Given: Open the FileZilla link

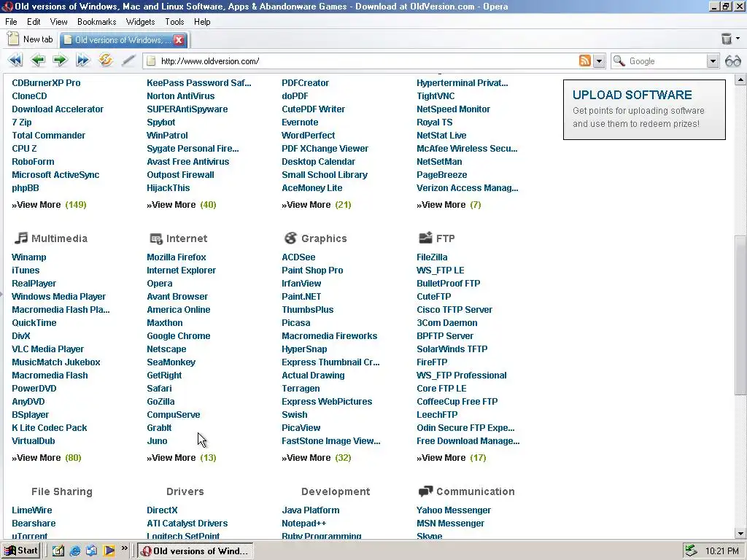Looking at the screenshot, I should [x=432, y=257].
